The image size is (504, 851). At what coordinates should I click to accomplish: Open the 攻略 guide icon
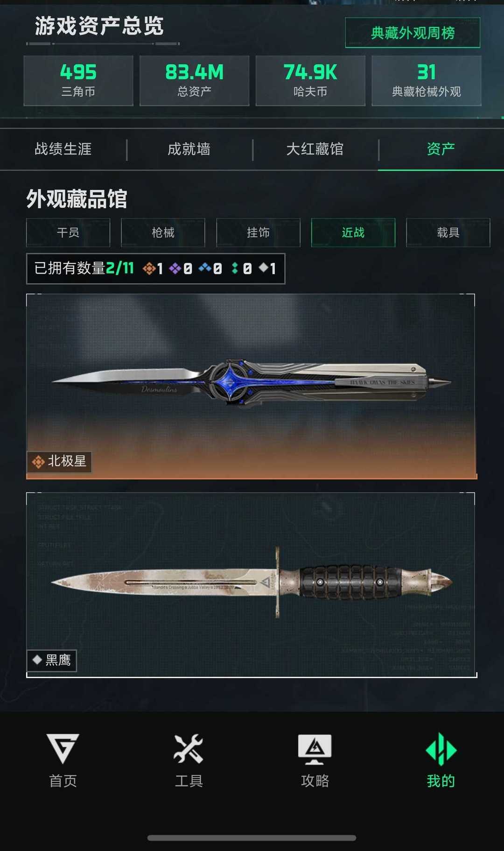pyautogui.click(x=315, y=749)
